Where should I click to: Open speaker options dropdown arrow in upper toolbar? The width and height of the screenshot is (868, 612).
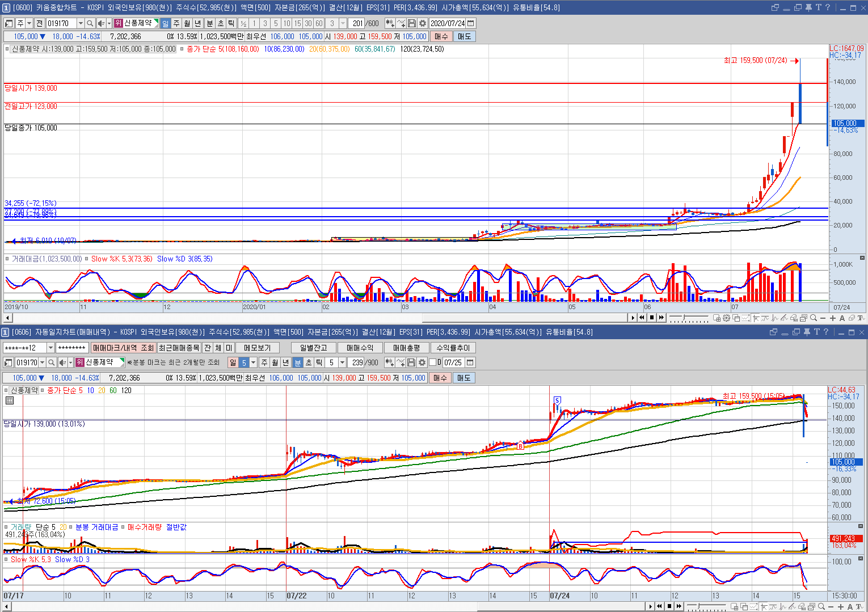[108, 23]
